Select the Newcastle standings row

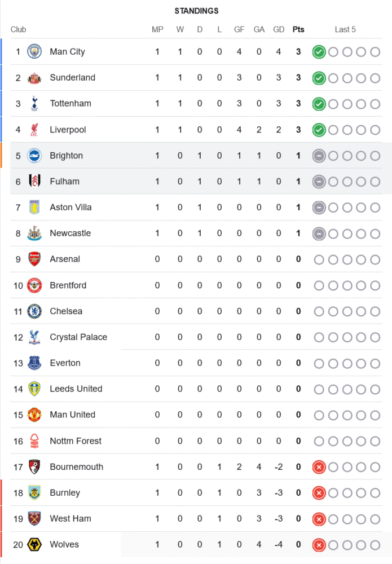click(x=197, y=233)
